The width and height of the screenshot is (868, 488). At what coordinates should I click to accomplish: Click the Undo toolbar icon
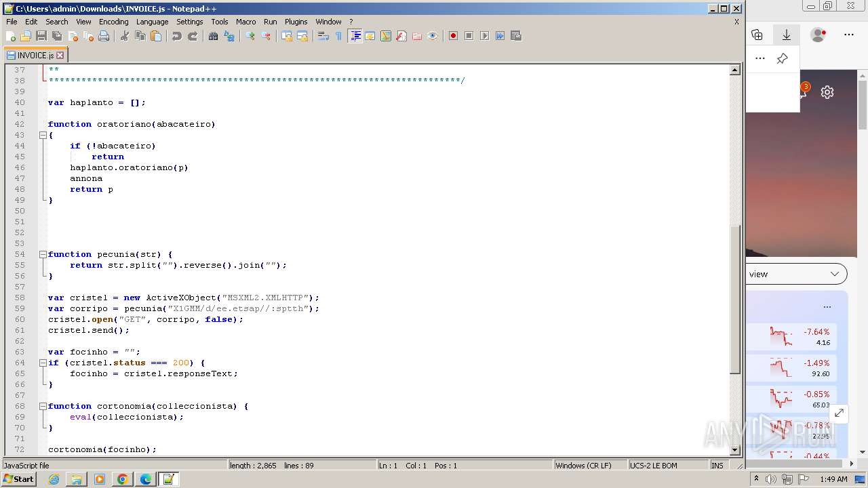click(x=177, y=36)
